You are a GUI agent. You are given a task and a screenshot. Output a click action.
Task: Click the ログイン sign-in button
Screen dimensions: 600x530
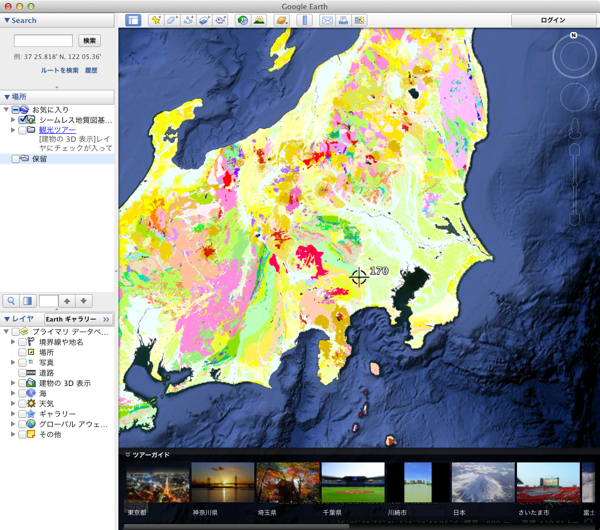553,20
